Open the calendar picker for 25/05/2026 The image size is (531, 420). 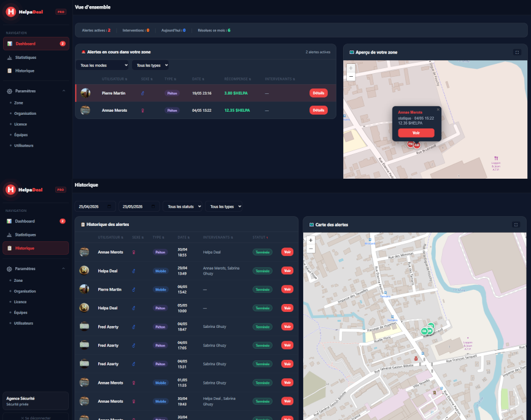click(x=153, y=206)
